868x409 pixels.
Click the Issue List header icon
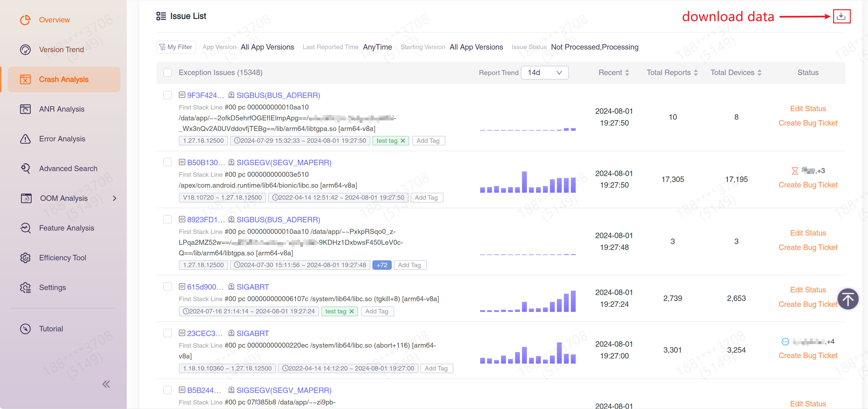[161, 16]
